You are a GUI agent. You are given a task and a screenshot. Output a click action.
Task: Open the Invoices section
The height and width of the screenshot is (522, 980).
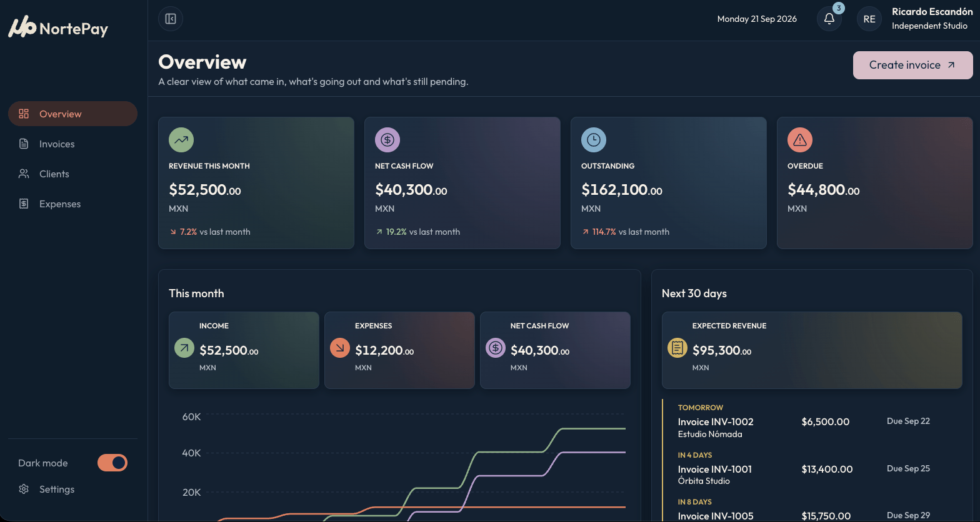pyautogui.click(x=72, y=144)
